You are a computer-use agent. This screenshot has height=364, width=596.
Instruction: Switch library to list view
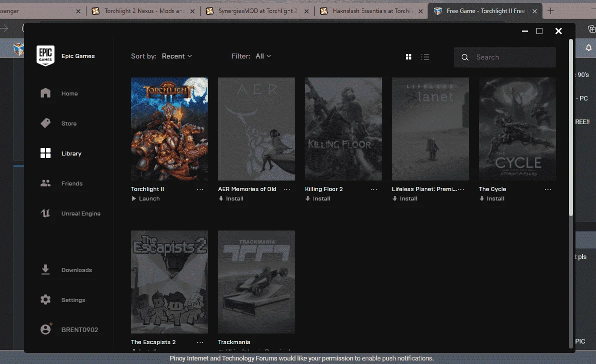tap(425, 57)
